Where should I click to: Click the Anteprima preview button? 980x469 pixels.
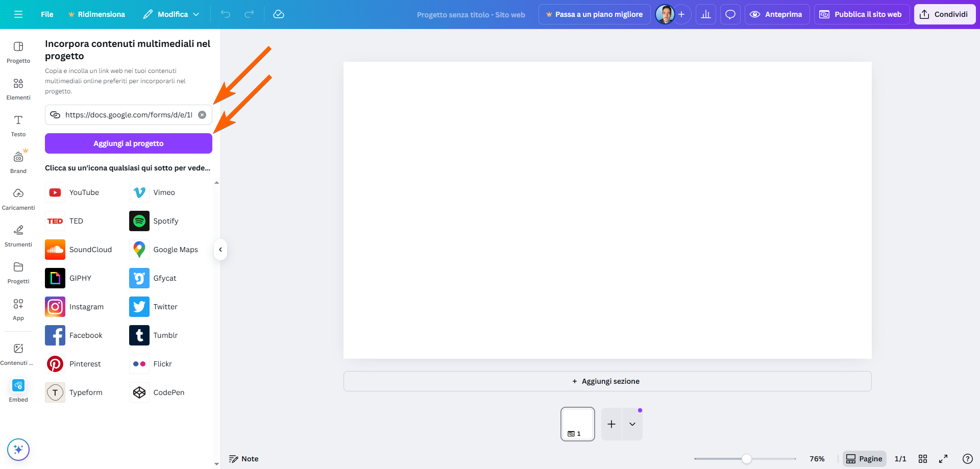click(x=776, y=14)
